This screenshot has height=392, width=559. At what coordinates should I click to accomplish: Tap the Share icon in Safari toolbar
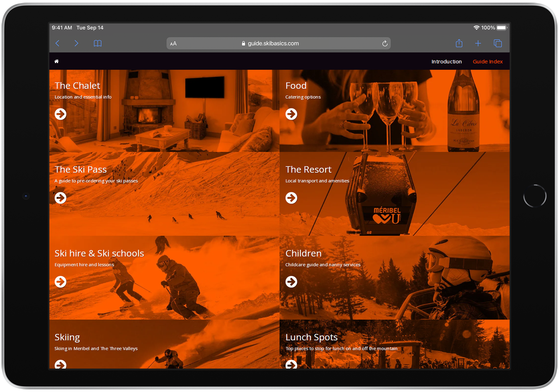click(459, 43)
